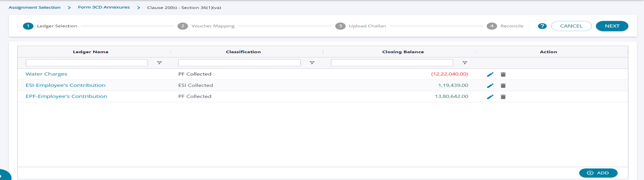The image size is (644, 180).
Task: Delete the Water Charges ledger row
Action: (503, 75)
